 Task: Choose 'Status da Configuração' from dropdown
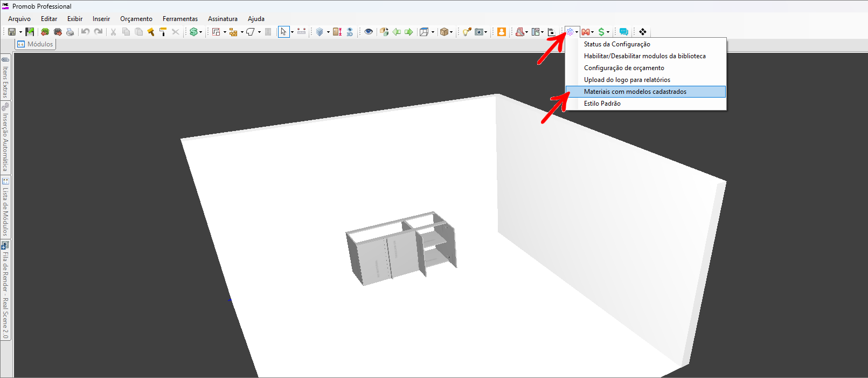[x=616, y=44]
